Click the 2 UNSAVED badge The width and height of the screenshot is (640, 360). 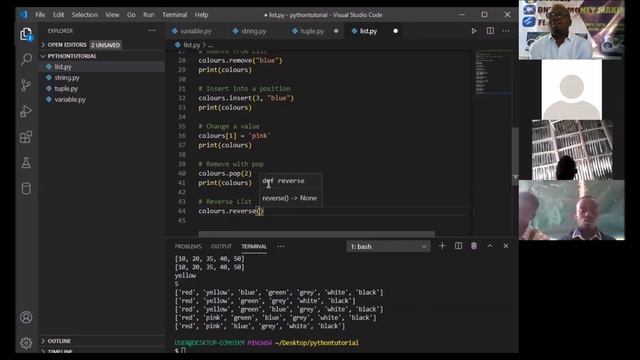(106, 45)
